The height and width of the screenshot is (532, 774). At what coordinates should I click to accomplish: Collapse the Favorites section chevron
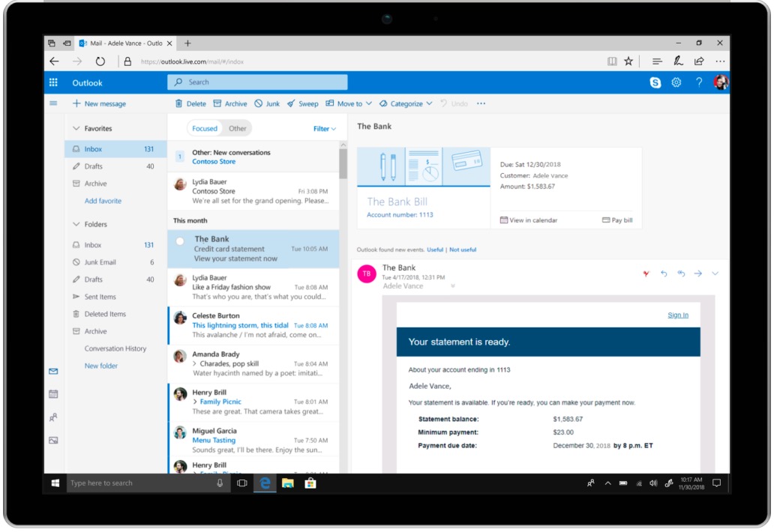click(76, 129)
